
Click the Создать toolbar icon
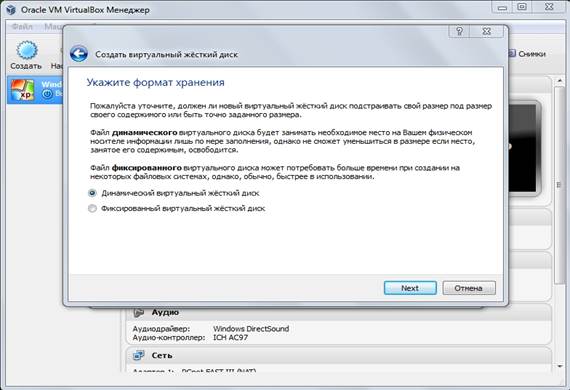click(x=26, y=51)
